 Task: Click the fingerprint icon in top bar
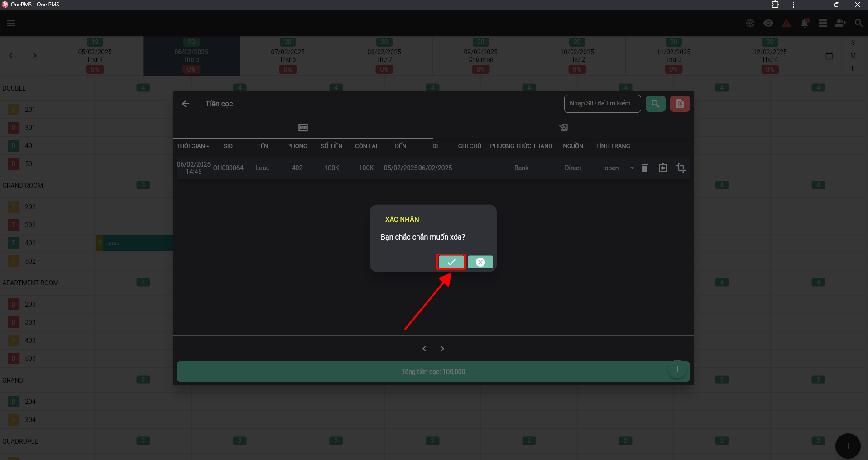coord(750,23)
